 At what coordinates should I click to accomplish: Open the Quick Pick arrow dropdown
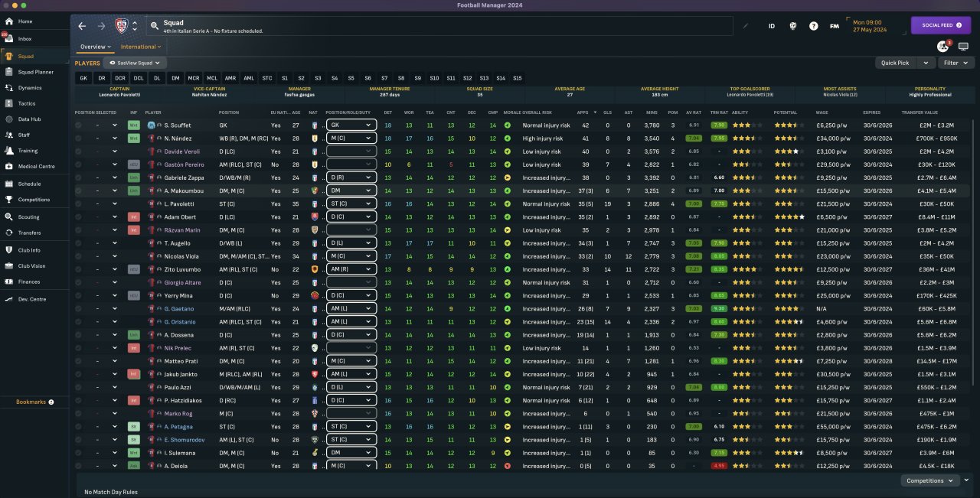tap(926, 63)
